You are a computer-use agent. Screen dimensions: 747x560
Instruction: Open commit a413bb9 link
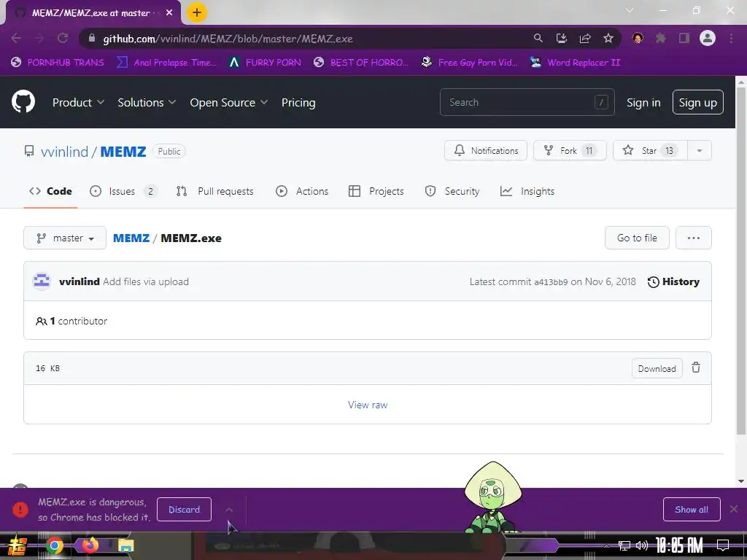point(551,282)
